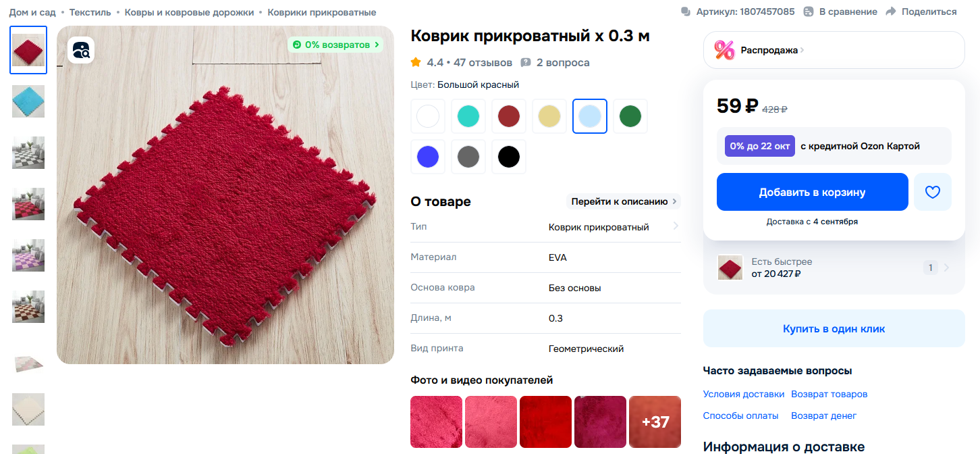Select the green color option
The height and width of the screenshot is (454, 980).
(630, 116)
